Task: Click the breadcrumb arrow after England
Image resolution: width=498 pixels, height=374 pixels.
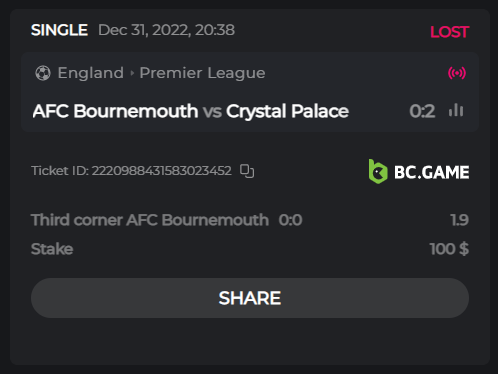Action: click(x=132, y=73)
